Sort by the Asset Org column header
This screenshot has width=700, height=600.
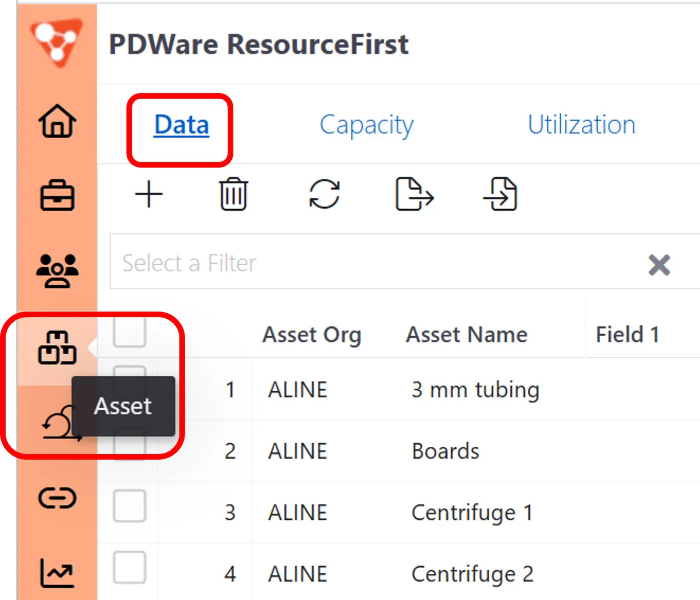pos(311,335)
